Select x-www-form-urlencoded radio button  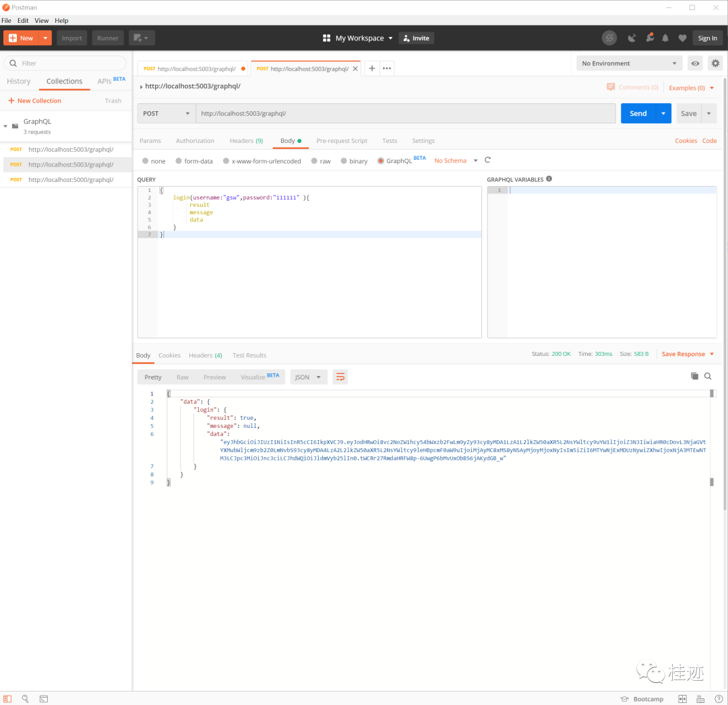226,161
